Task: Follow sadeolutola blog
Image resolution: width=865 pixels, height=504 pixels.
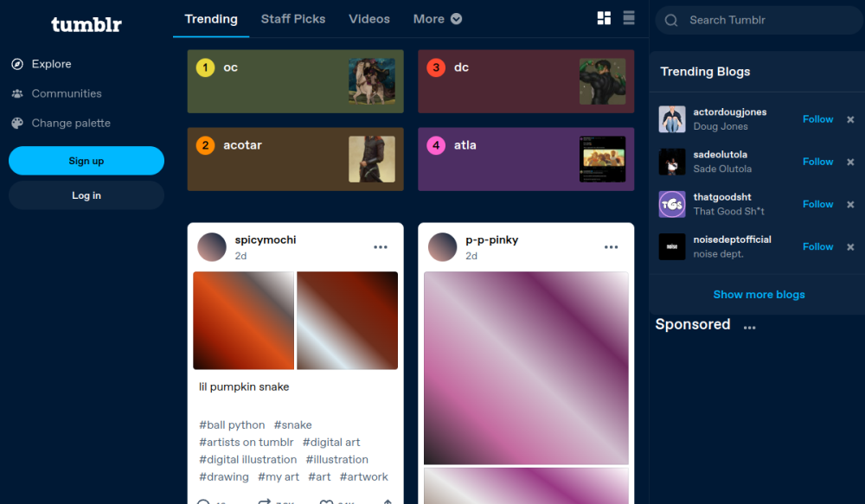Action: [x=817, y=162]
